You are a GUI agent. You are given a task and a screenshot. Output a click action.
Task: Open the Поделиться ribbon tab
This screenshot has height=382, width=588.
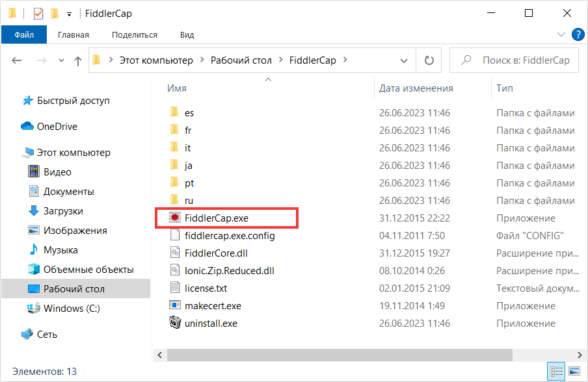coord(135,35)
